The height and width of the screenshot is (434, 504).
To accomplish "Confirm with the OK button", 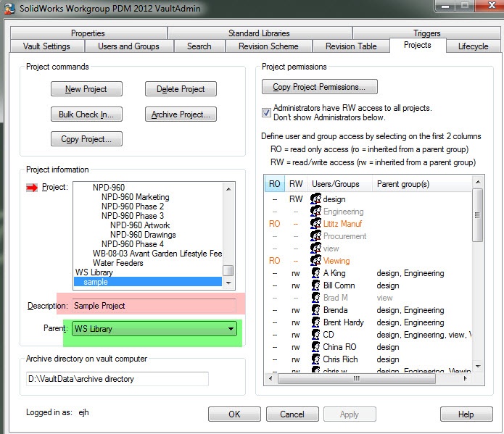I will tap(234, 414).
